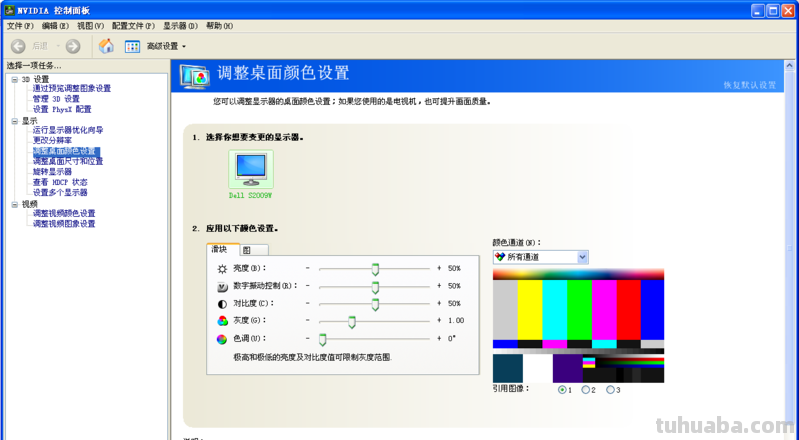Image resolution: width=799 pixels, height=440 pixels.
Task: Select reference image 1 radio button
Action: [562, 390]
